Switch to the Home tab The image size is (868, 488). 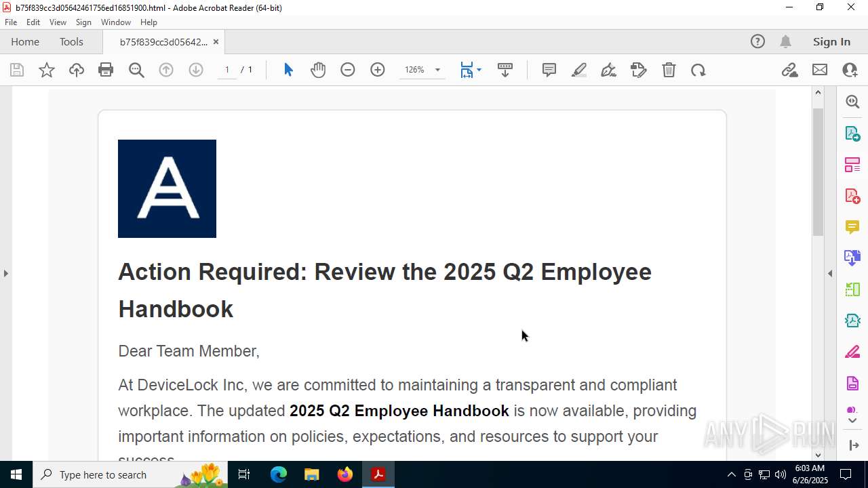[25, 41]
